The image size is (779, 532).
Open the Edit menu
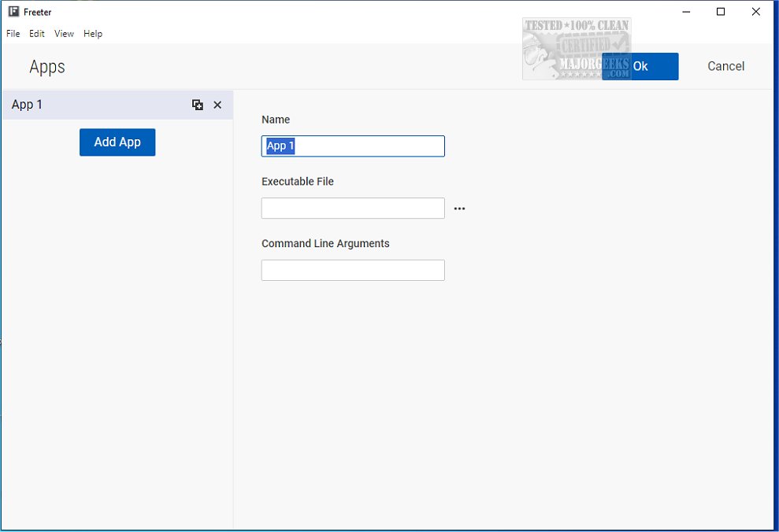[x=37, y=33]
